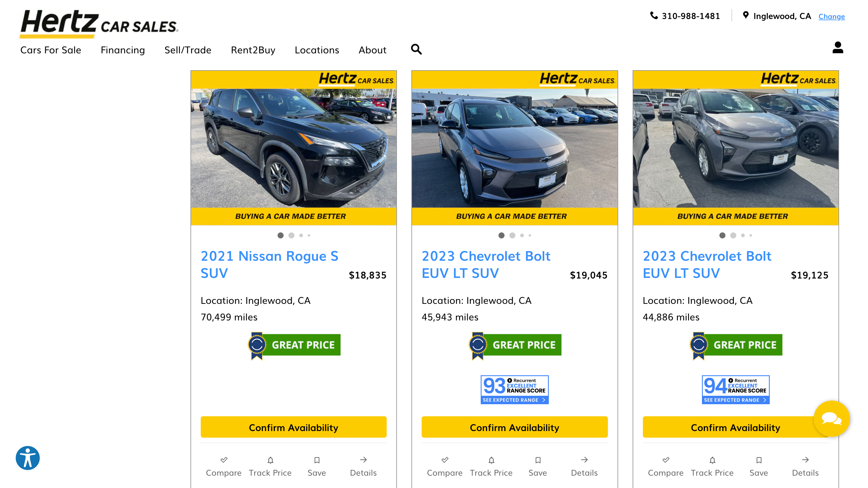Click the gray Bolt EUV $19,125 photo

click(735, 148)
